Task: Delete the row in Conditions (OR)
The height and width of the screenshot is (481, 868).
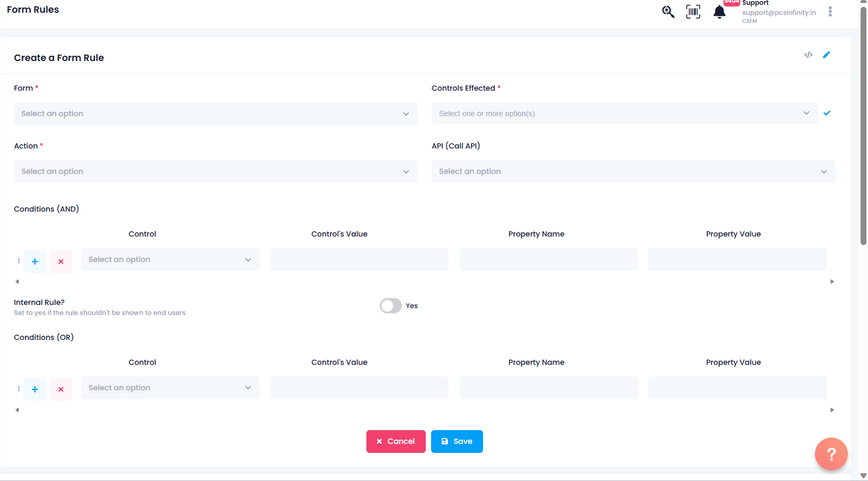Action: pyautogui.click(x=61, y=389)
